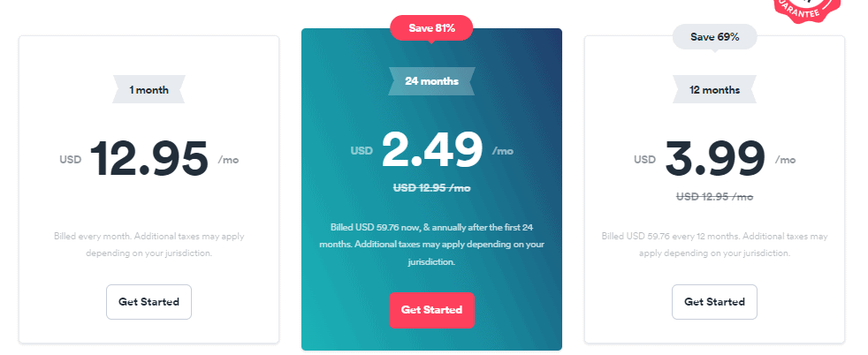
Task: Click the crossed-out USD 12.95 on teal card
Action: point(431,188)
